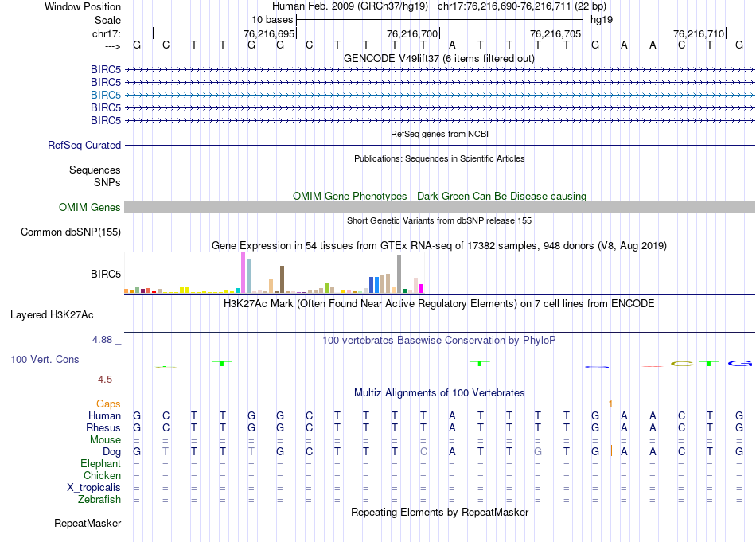Click the orange Gaps row label
The width and height of the screenshot is (756, 542).
108,404
